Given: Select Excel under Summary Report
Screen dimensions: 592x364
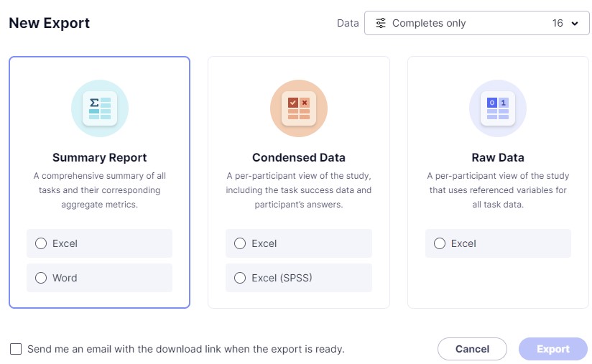Looking at the screenshot, I should pos(99,243).
